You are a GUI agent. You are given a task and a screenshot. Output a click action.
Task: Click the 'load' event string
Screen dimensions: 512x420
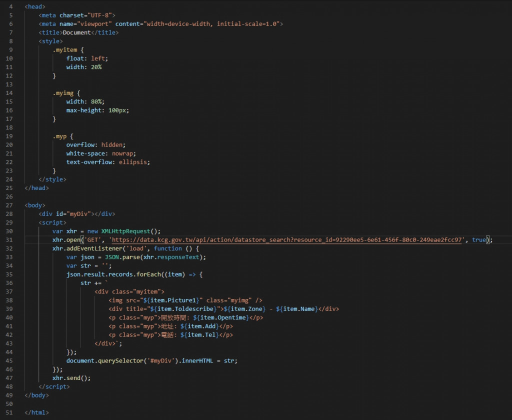[136, 248]
